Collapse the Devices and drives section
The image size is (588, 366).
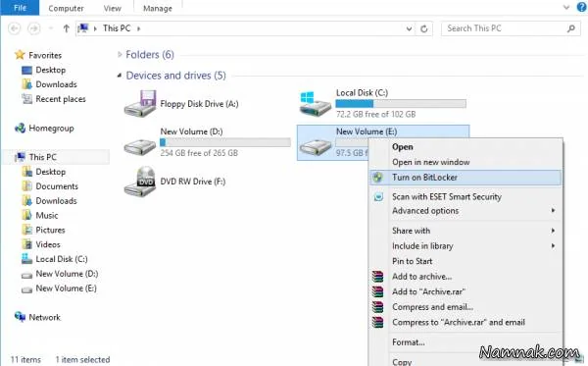[120, 76]
